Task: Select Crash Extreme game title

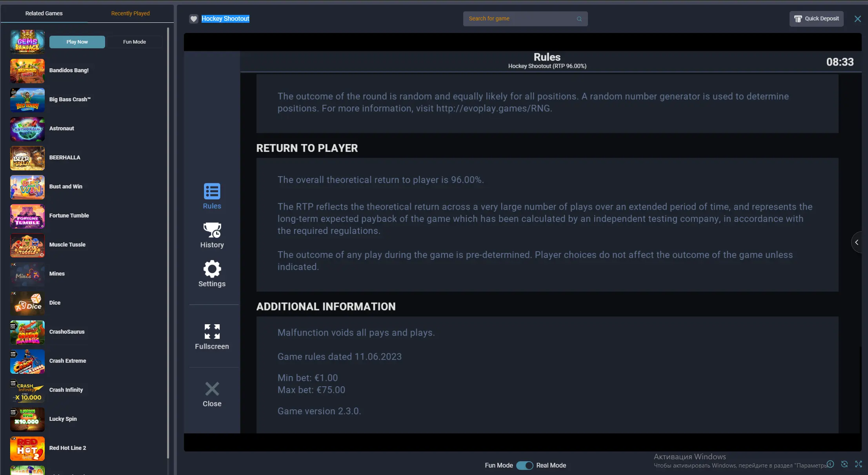Action: 68,361
